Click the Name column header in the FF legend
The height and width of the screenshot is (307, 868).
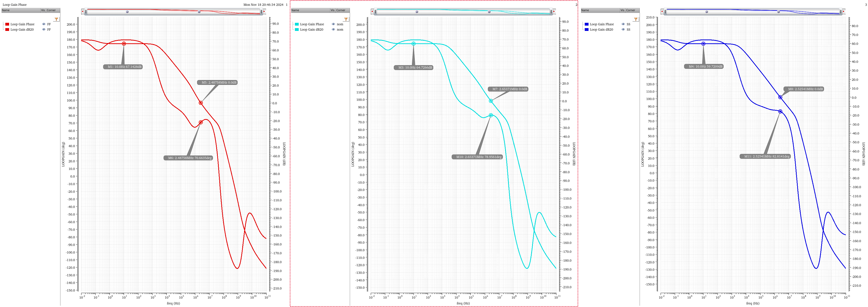tap(5, 10)
